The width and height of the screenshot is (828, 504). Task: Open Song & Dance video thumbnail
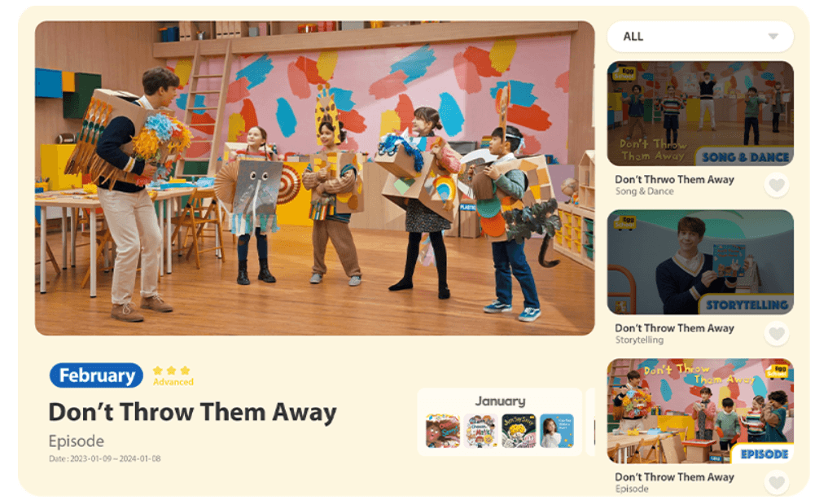click(x=700, y=114)
